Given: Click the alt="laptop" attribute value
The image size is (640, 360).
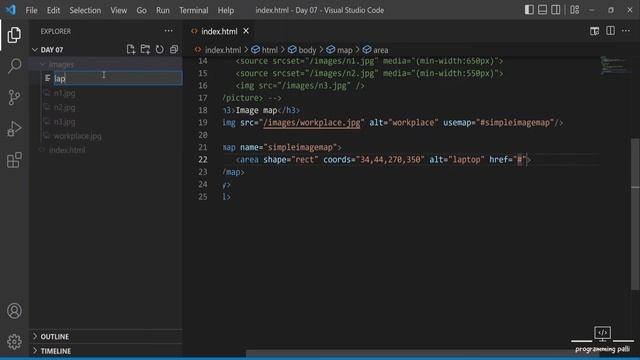Looking at the screenshot, I should click(x=467, y=160).
